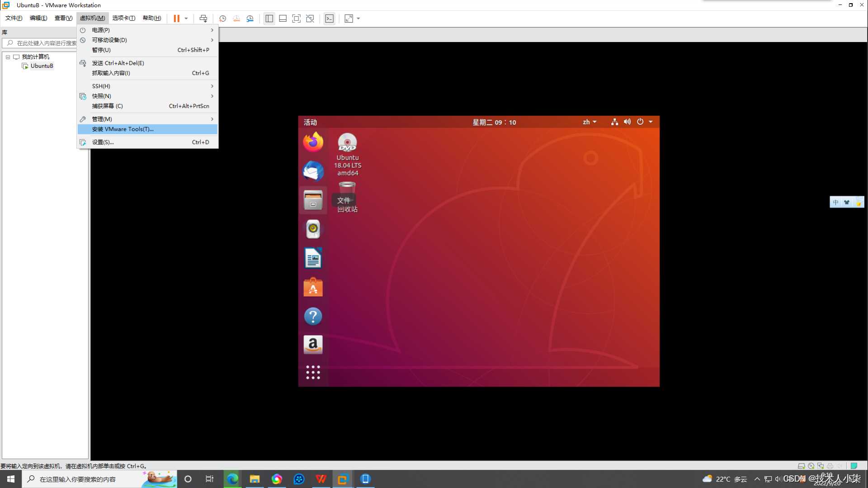868x488 pixels.
Task: Open the Ubuntu power system menu
Action: point(645,122)
